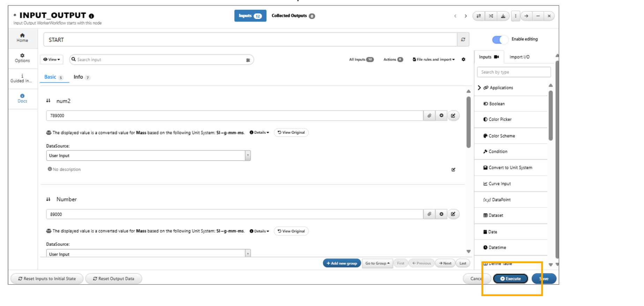
Task: Click the reorder handle icon beside Number
Action: [x=48, y=199]
